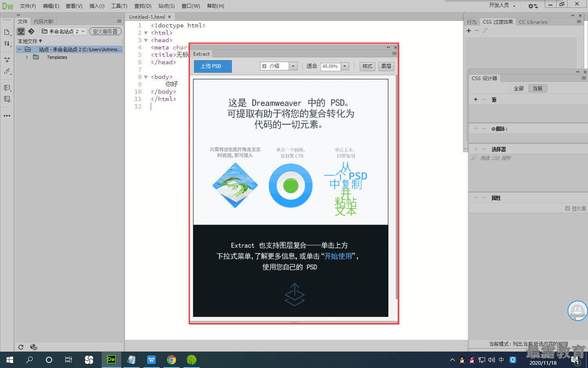Open Chrome from the taskbar

pyautogui.click(x=171, y=359)
